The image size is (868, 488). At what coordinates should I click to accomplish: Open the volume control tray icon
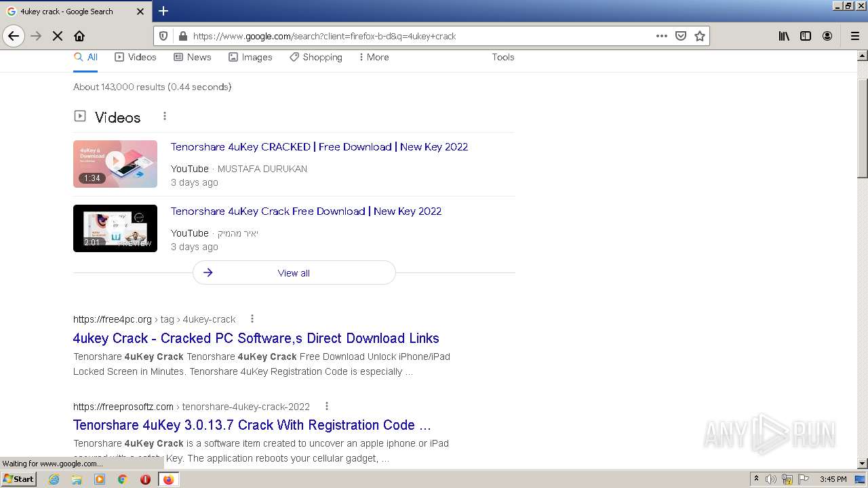point(771,479)
